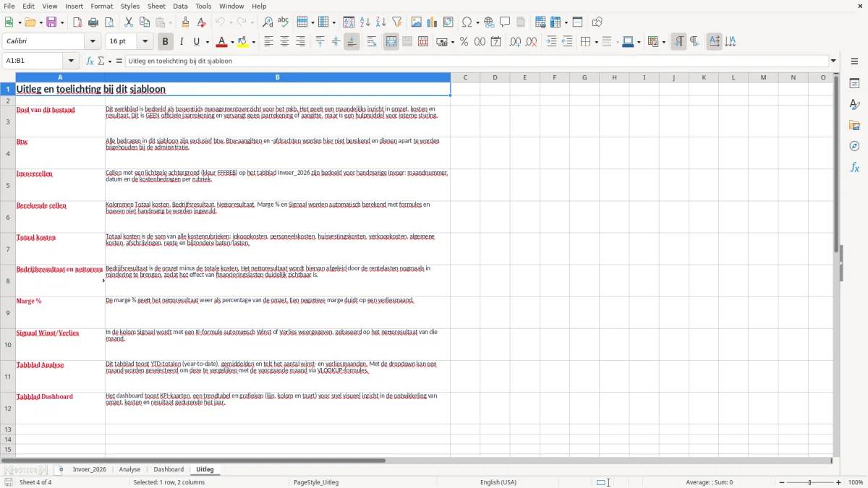Screen dimensions: 868x488
Task: Click the Font Color red swatch
Action: [x=222, y=42]
